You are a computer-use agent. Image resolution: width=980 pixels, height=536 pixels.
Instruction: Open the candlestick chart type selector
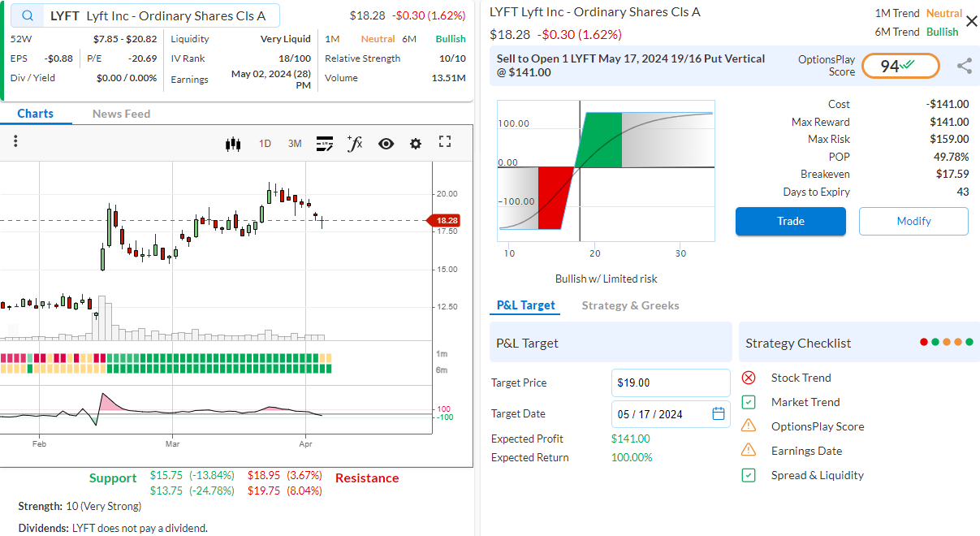(x=233, y=144)
